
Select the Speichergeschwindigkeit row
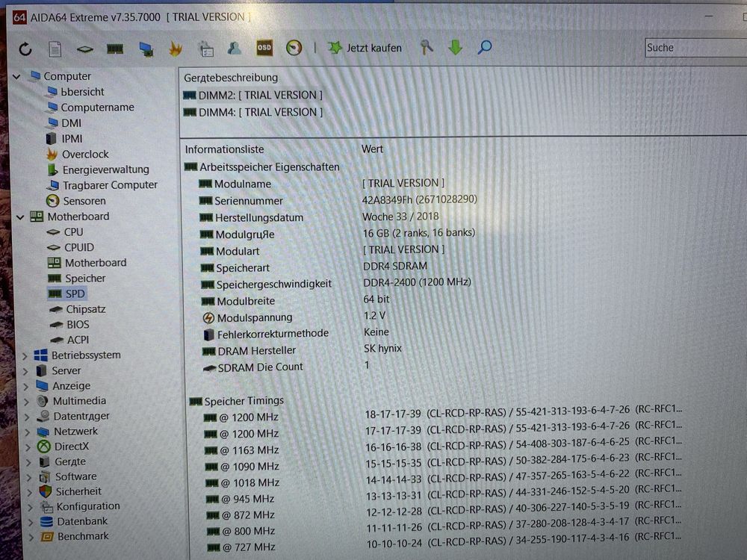[x=336, y=283]
